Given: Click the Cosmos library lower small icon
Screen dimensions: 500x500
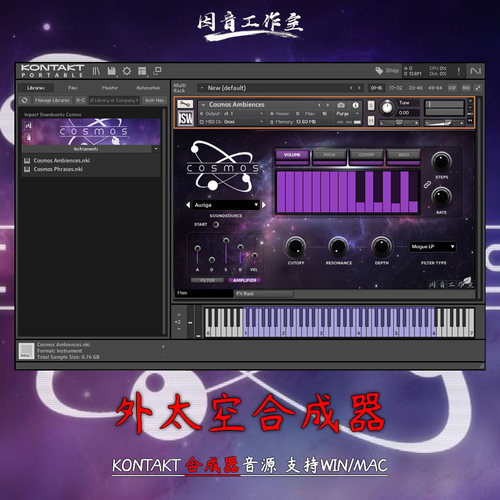Looking at the screenshot, I should pos(29,137).
